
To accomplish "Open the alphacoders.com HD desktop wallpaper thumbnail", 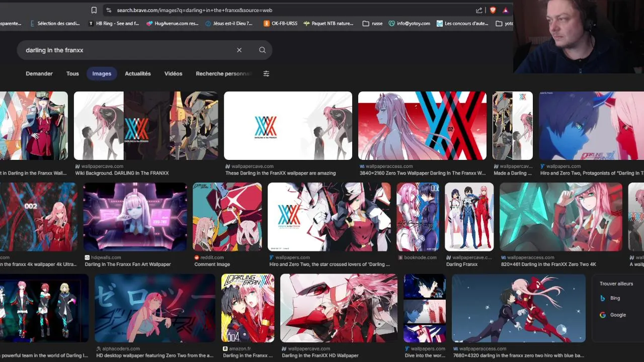I will pyautogui.click(x=155, y=308).
